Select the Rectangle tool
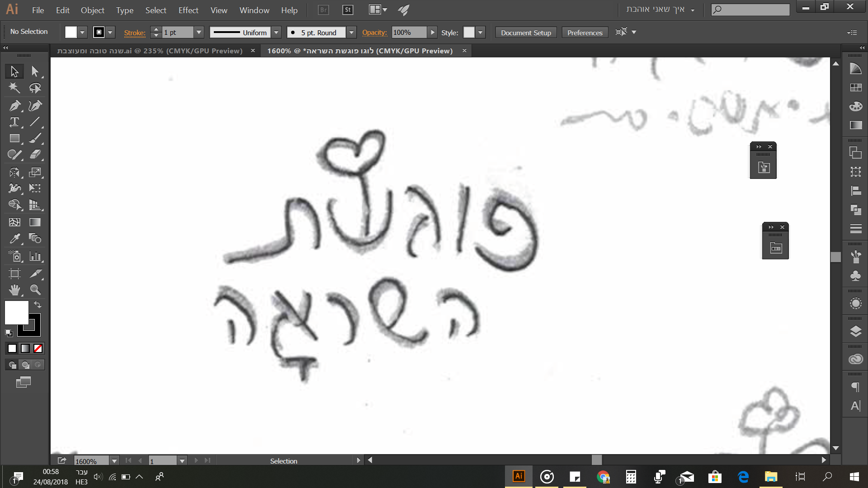This screenshot has height=488, width=868. [14, 138]
